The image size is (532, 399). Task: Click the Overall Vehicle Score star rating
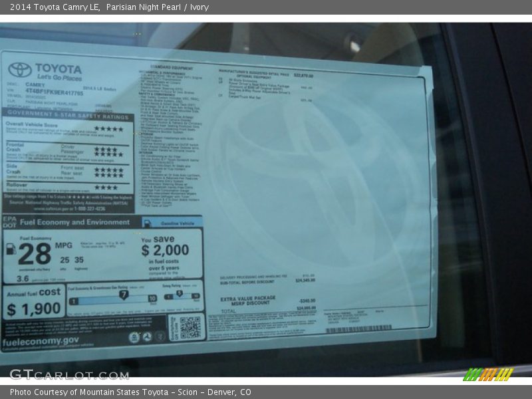[108, 129]
